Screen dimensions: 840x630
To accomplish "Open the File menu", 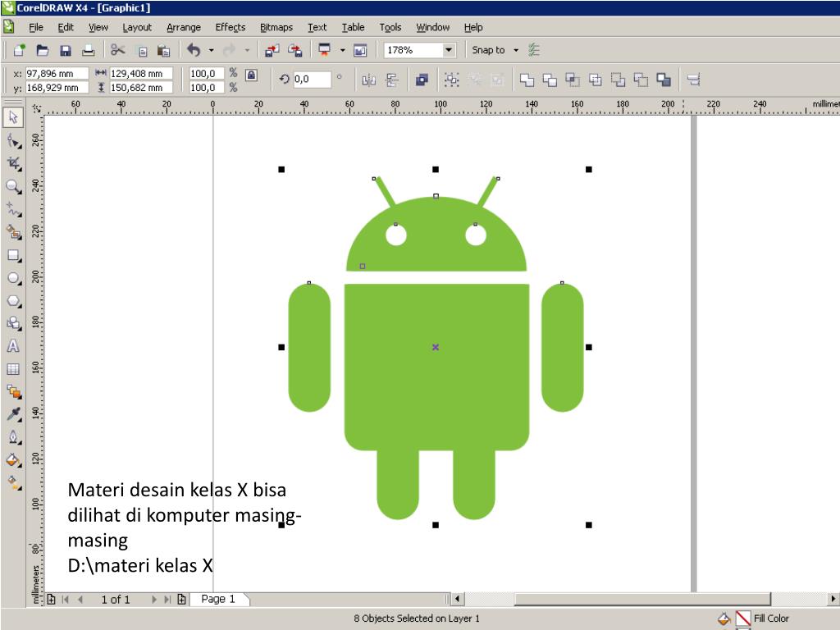I will (x=36, y=27).
